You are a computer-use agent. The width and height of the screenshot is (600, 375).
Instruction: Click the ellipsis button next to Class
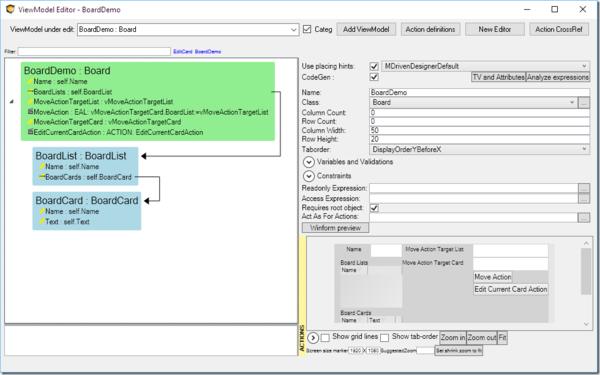(x=584, y=102)
